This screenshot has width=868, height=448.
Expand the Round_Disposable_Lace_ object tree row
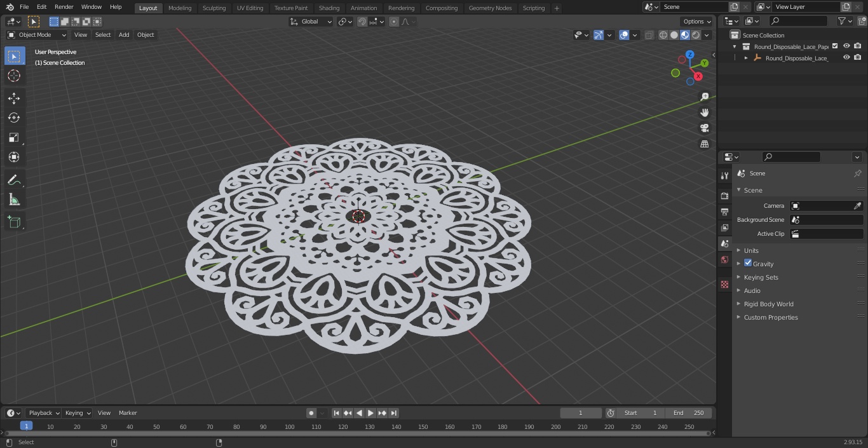746,58
